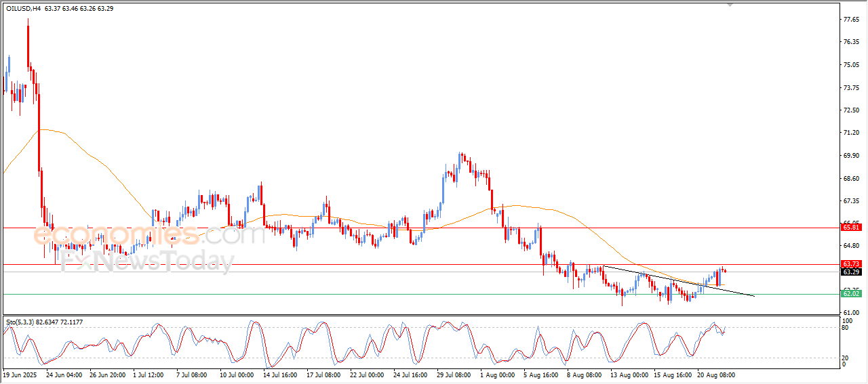Click the 71.20 price axis label

pos(852,133)
